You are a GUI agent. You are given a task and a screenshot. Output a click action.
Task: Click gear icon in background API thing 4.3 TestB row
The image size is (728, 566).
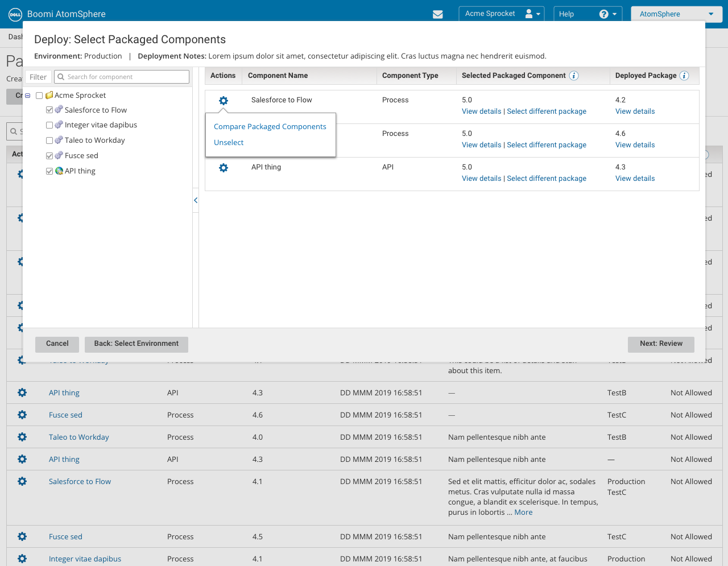pyautogui.click(x=22, y=393)
